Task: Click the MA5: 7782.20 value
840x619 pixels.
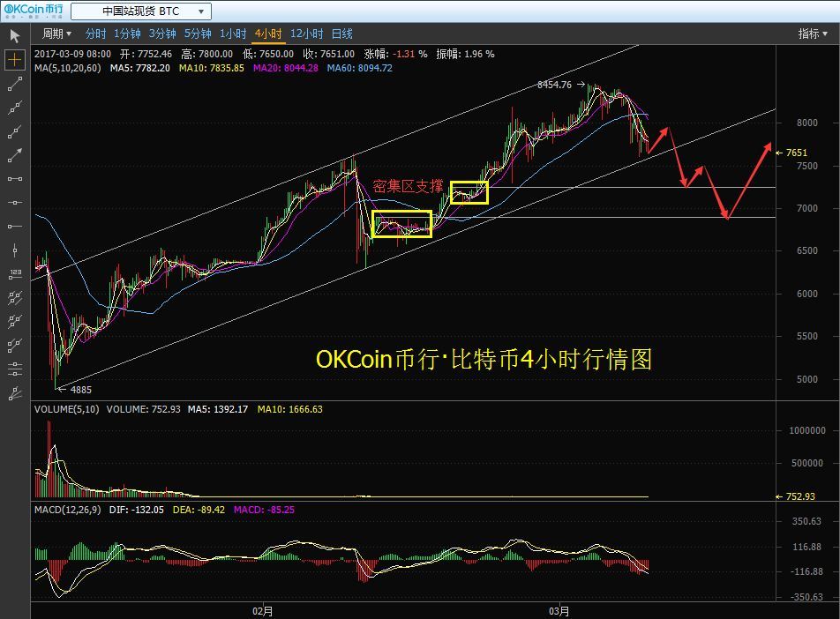Action: pos(139,68)
